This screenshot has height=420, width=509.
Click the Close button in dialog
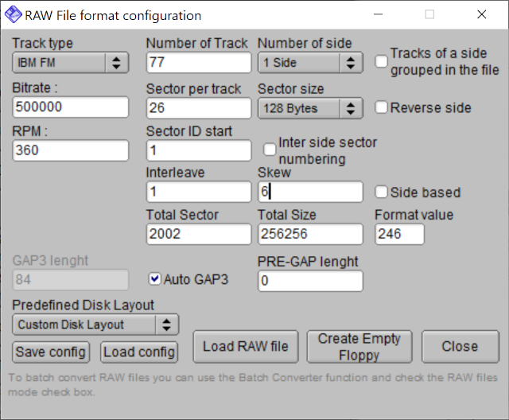(460, 346)
